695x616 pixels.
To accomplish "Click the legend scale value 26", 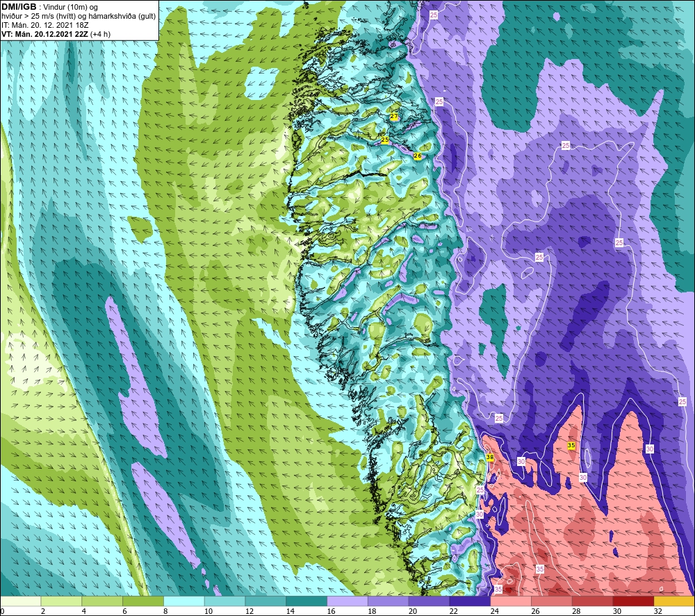I will (535, 611).
